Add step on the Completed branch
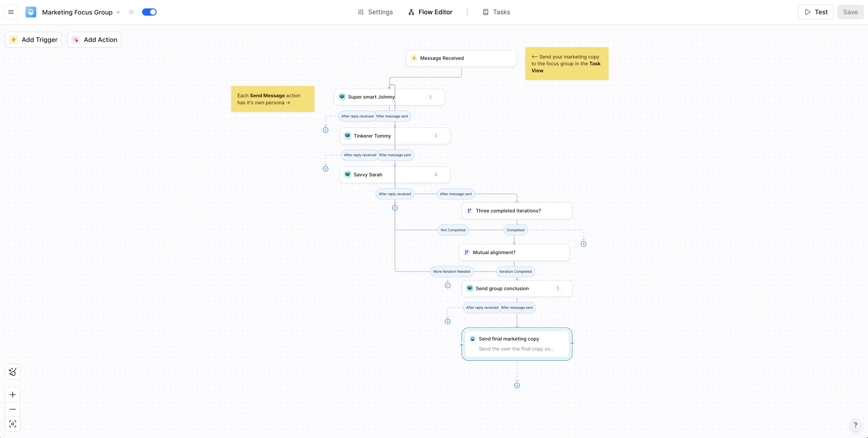 coord(584,244)
